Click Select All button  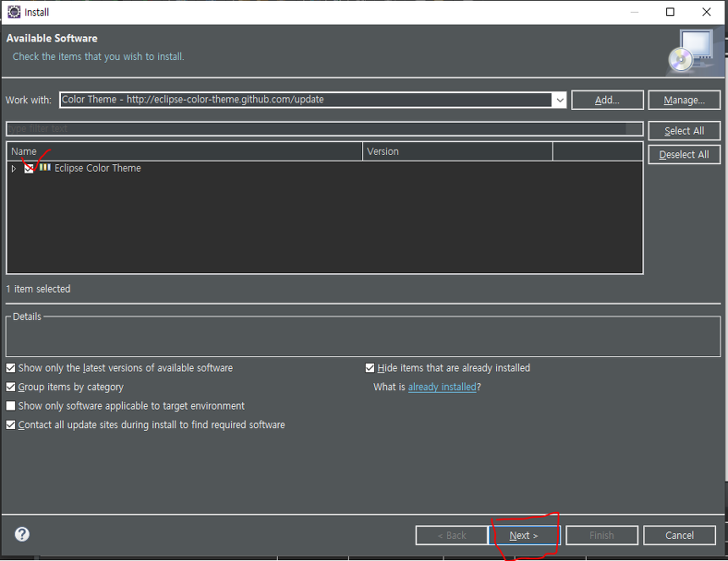684,131
